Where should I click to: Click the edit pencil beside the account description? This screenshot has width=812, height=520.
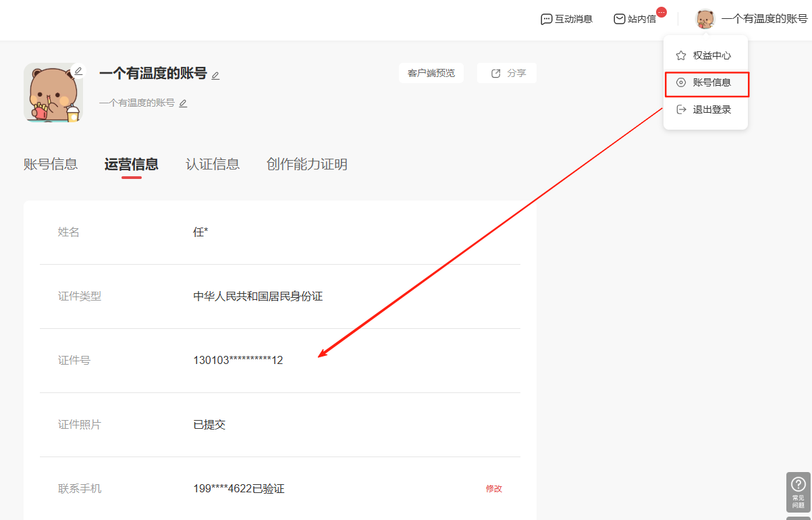(x=183, y=103)
